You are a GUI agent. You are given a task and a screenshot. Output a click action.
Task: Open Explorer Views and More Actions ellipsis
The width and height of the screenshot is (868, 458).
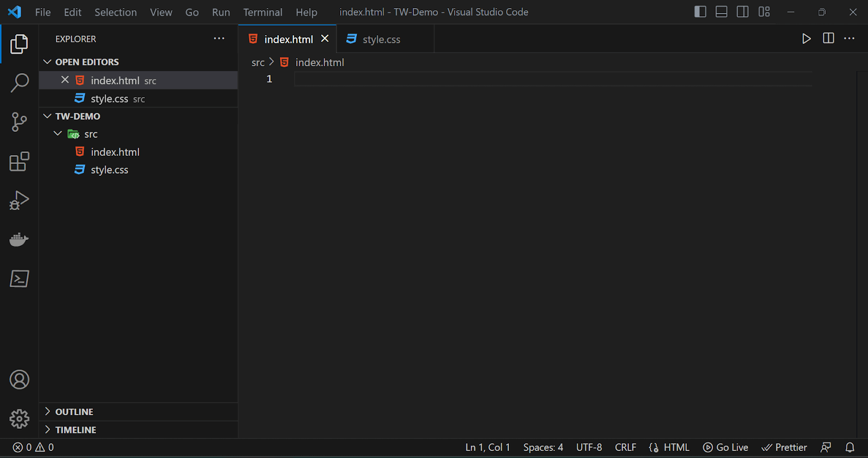pos(219,39)
